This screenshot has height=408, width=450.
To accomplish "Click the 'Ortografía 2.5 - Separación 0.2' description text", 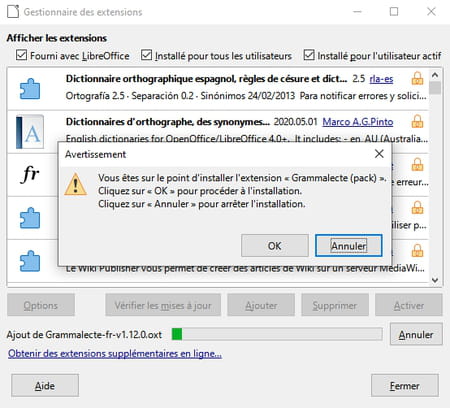I will coord(246,96).
